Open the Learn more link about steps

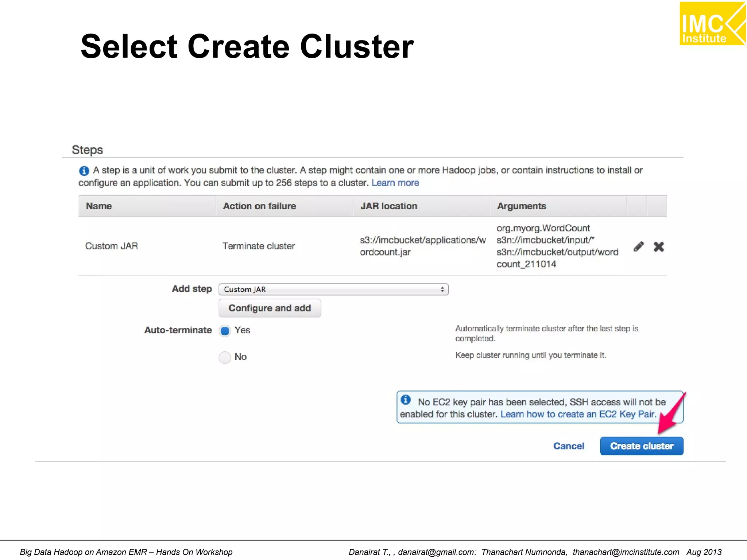coord(395,183)
